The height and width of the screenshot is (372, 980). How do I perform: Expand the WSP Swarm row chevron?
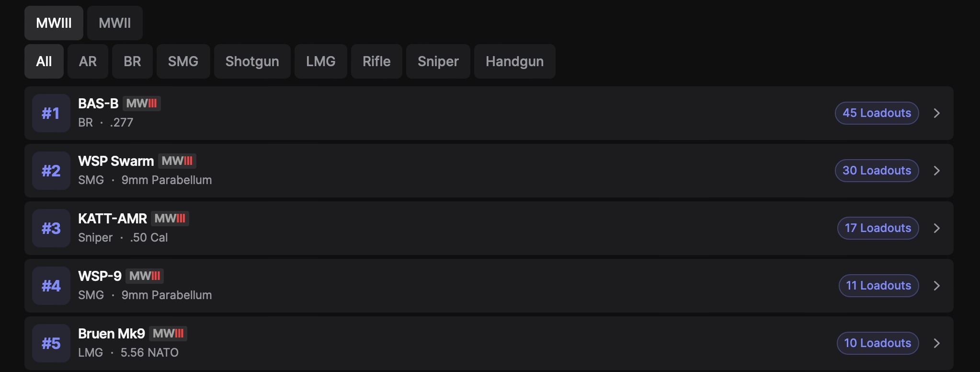pyautogui.click(x=937, y=171)
